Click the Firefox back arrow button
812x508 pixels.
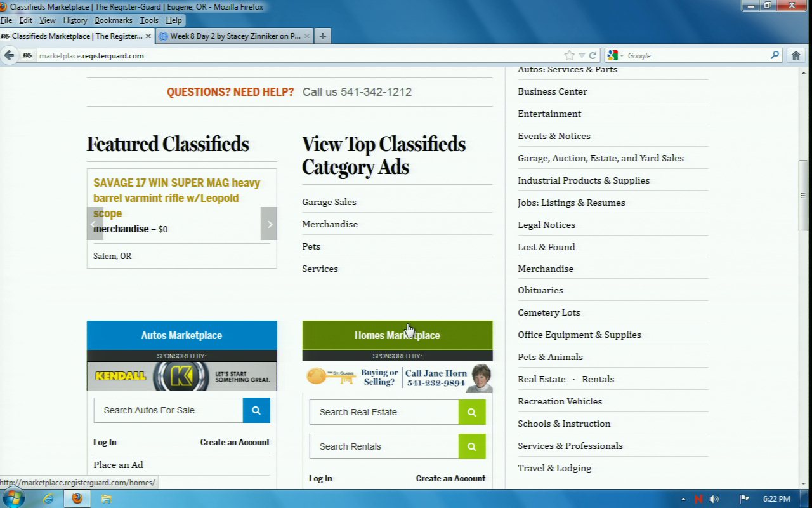pos(9,55)
